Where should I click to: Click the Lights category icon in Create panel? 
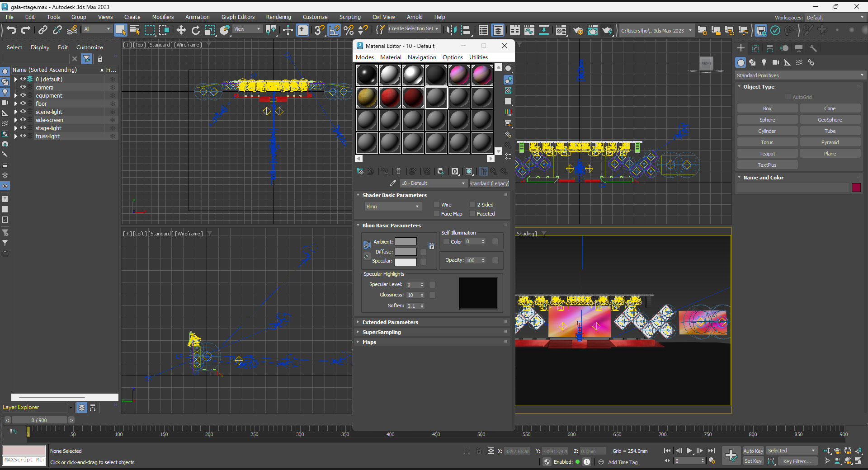(764, 63)
